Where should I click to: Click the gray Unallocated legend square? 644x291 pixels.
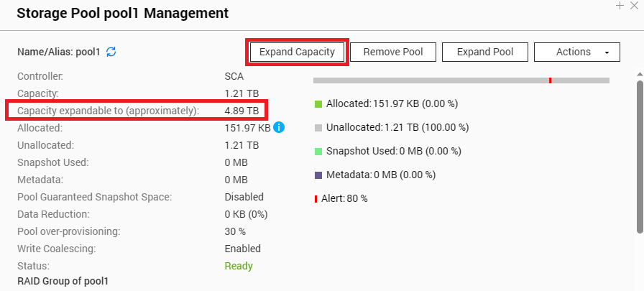click(318, 128)
